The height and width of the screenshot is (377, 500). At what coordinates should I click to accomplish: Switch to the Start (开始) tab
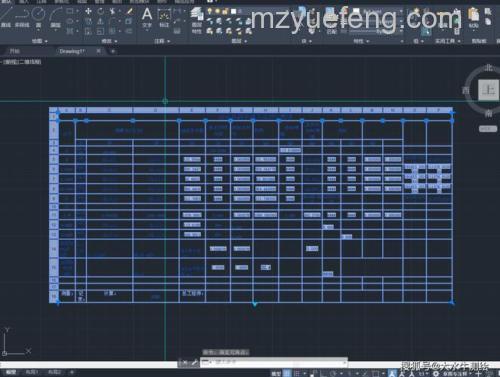pyautogui.click(x=14, y=51)
